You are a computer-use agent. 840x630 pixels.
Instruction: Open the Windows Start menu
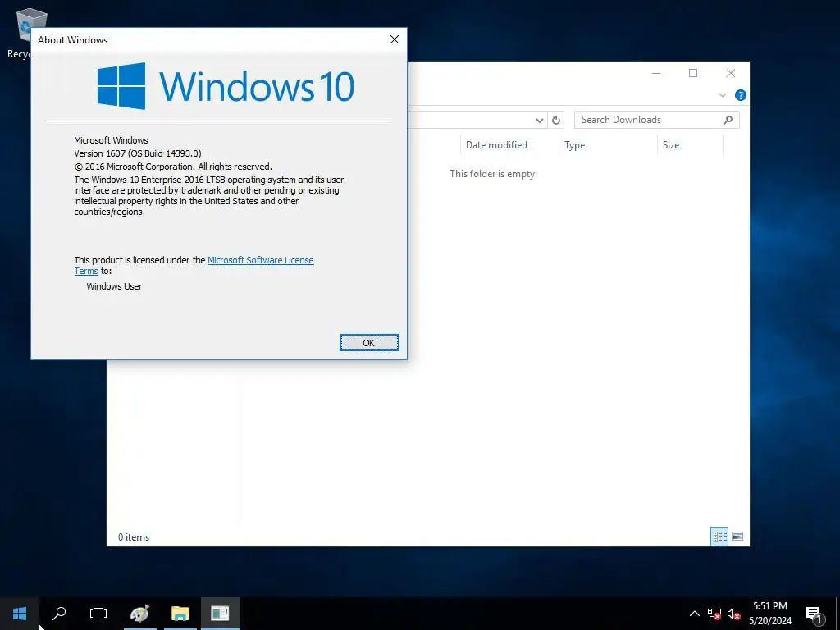(20, 614)
